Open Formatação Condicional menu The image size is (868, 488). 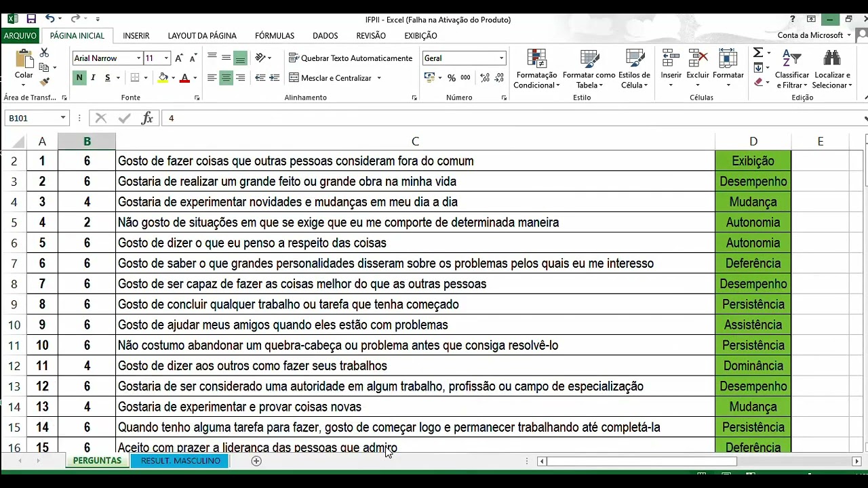(x=536, y=68)
